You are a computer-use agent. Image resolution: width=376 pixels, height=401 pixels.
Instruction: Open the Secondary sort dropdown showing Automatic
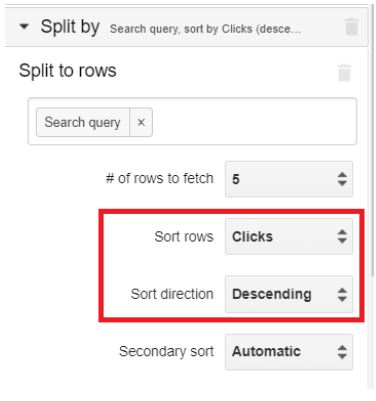coord(289,352)
